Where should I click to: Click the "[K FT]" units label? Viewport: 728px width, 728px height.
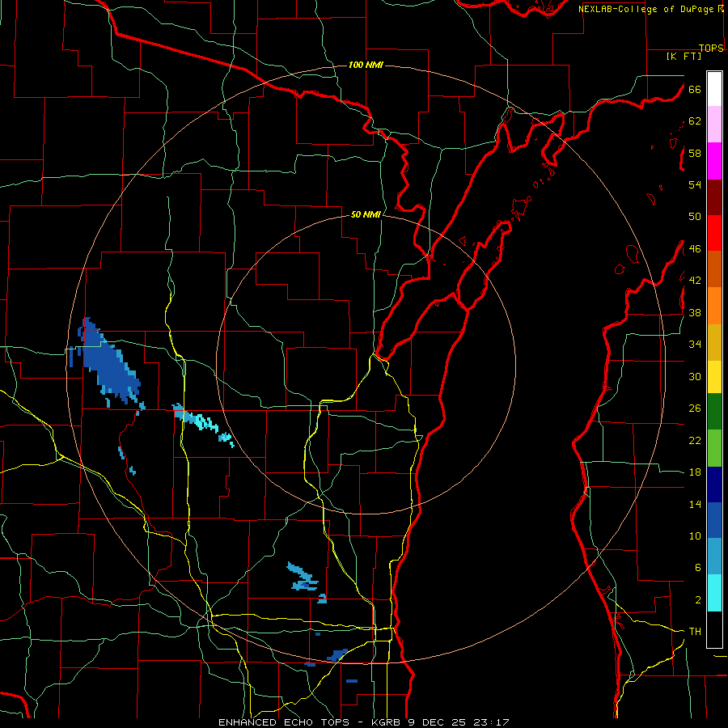coord(684,56)
